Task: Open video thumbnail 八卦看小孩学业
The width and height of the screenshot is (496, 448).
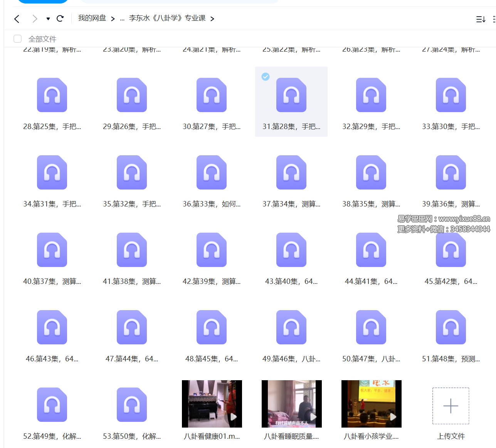Action: pos(371,404)
